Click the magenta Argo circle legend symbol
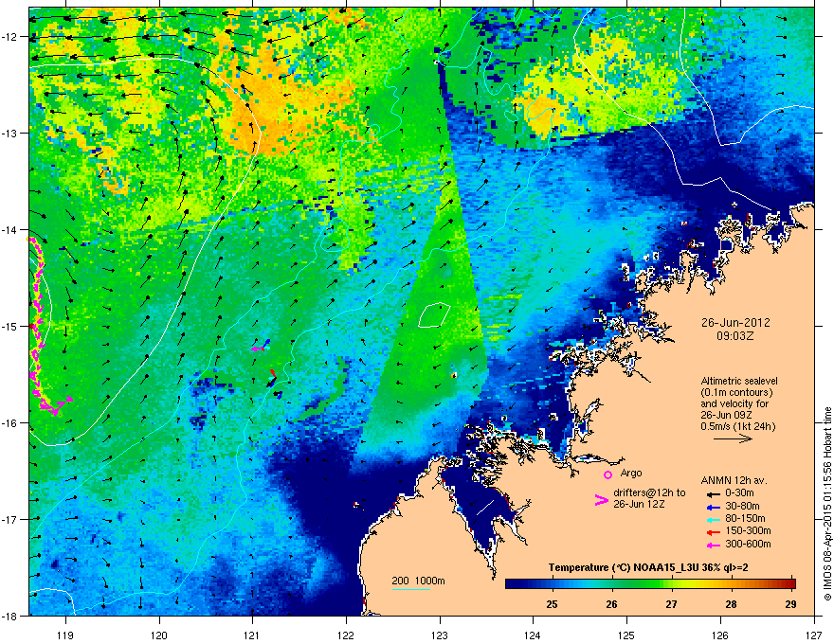 coord(607,474)
